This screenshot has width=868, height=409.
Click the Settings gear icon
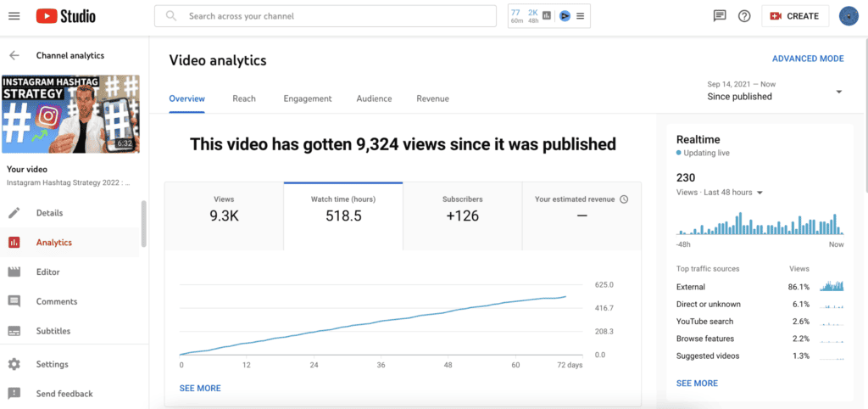coord(14,364)
